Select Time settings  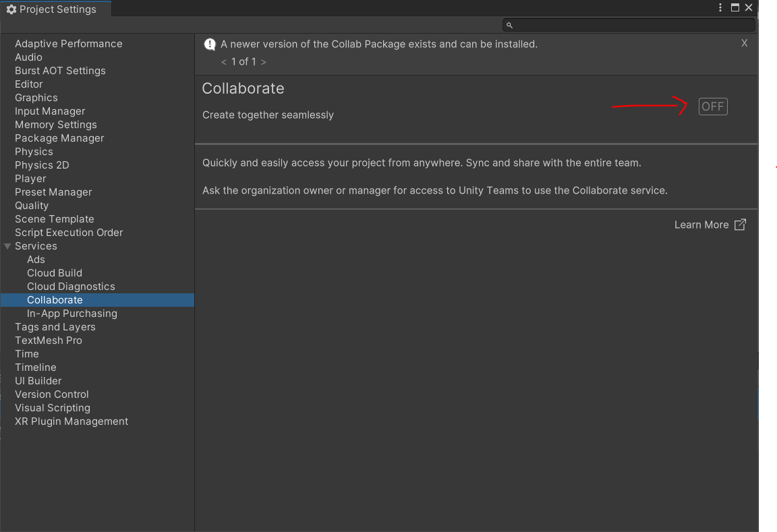[27, 354]
